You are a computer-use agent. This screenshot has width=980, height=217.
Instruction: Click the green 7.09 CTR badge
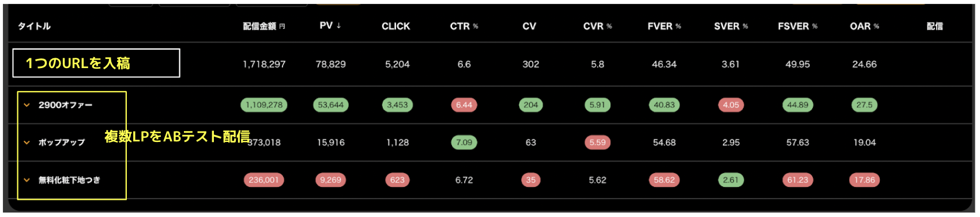(x=464, y=143)
